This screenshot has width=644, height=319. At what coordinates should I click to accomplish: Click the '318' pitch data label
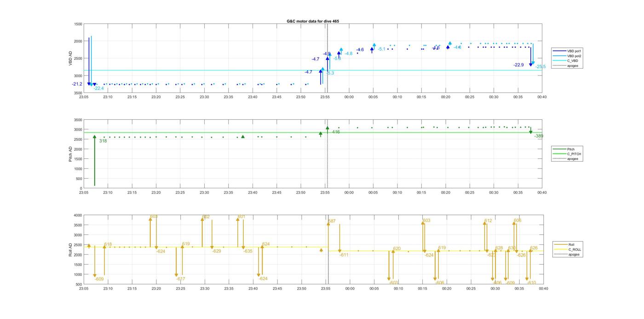tap(103, 141)
